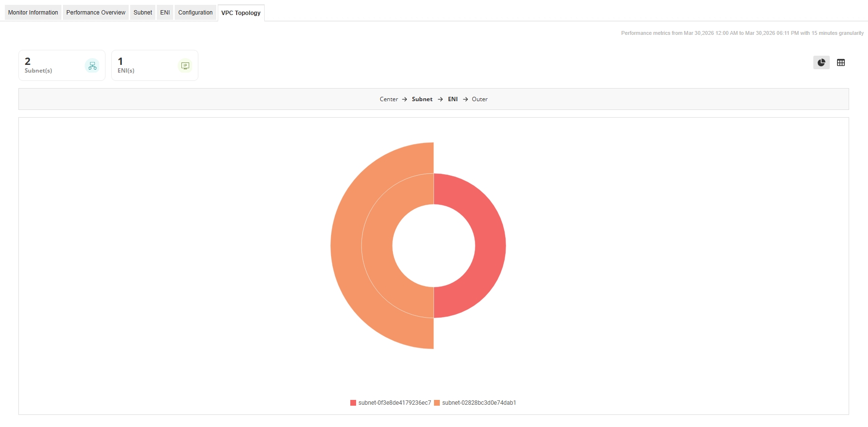
Task: Toggle legend label subnet-02828bc3d0e74dab1
Action: click(479, 403)
